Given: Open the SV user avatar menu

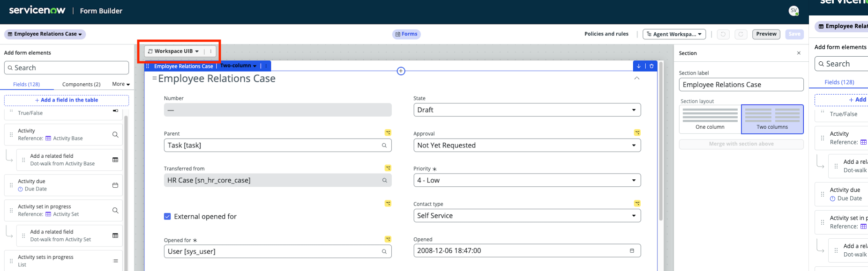Looking at the screenshot, I should [x=793, y=11].
